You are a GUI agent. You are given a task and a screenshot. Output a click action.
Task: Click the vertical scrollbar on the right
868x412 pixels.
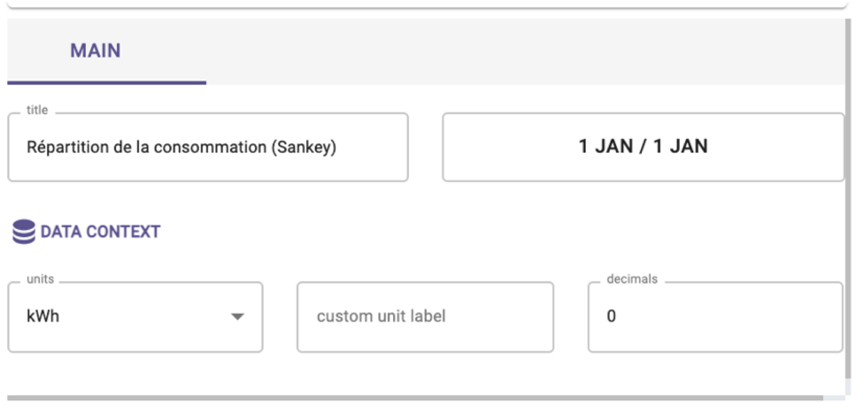click(x=848, y=199)
